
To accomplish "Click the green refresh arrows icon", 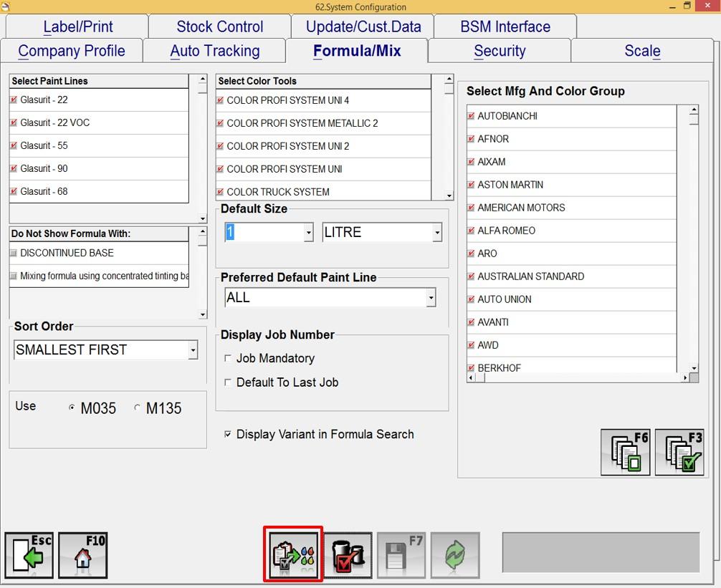I will coord(455,555).
